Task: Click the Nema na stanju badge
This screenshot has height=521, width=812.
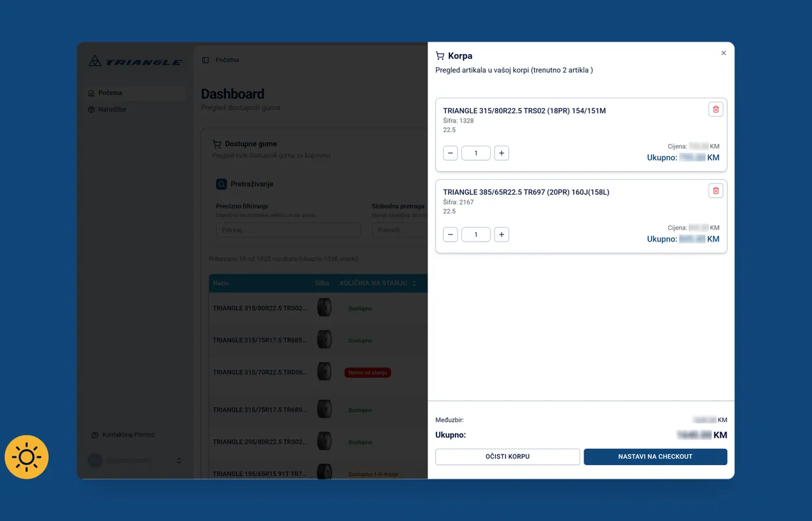Action: coord(368,373)
